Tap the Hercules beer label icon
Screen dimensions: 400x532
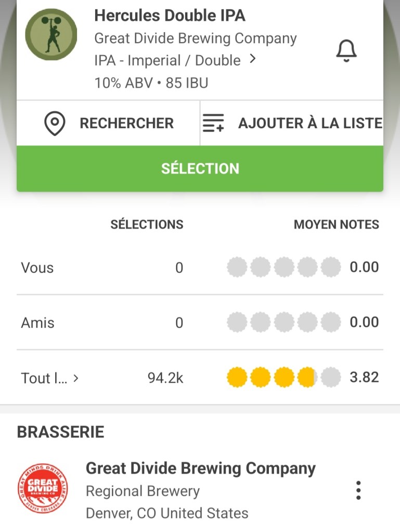point(51,34)
